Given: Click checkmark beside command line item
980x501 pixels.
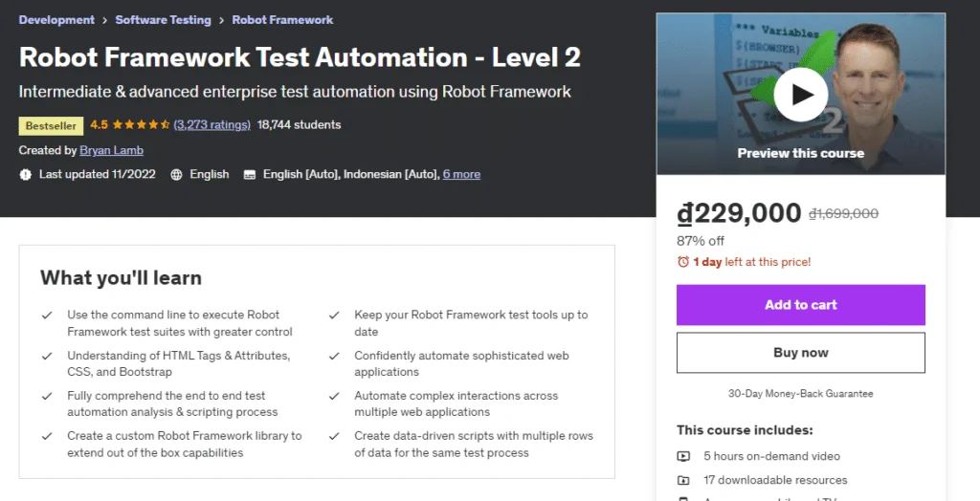Looking at the screenshot, I should (x=47, y=315).
